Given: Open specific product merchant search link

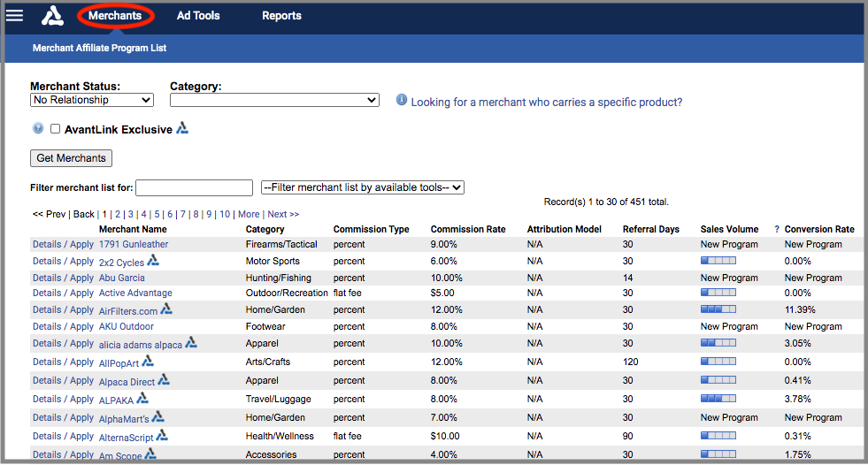Looking at the screenshot, I should tap(547, 102).
